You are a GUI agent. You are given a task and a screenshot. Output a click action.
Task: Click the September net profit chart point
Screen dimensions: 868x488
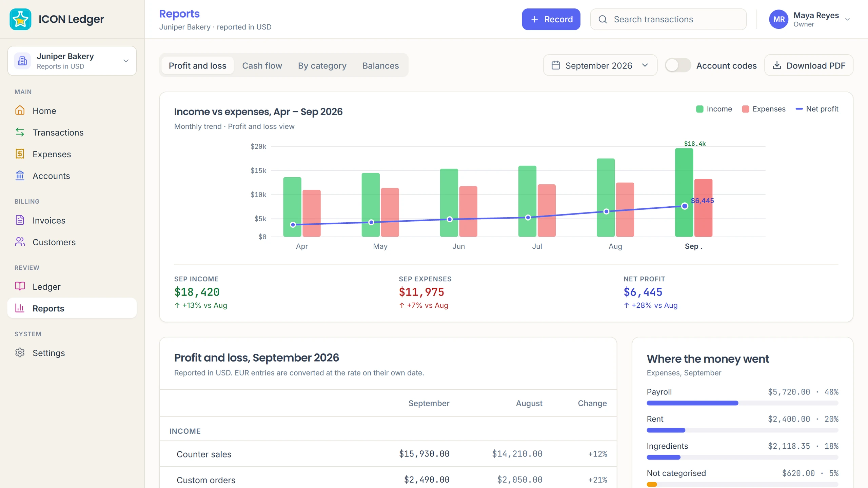click(x=685, y=206)
